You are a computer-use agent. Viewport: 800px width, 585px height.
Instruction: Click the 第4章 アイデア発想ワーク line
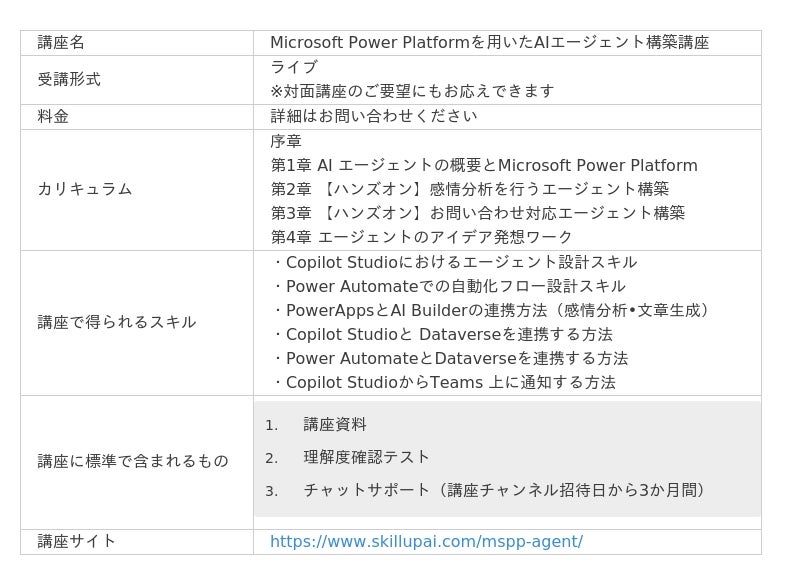(422, 237)
